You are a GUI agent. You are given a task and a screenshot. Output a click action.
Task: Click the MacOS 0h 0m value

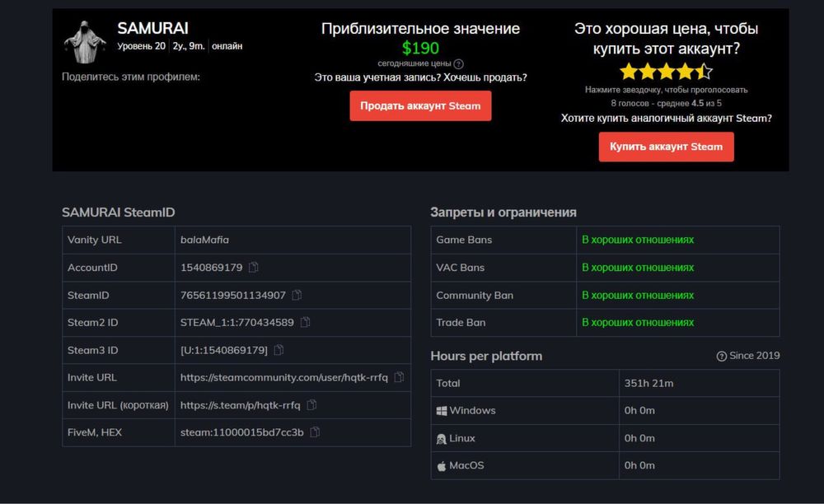tap(639, 465)
